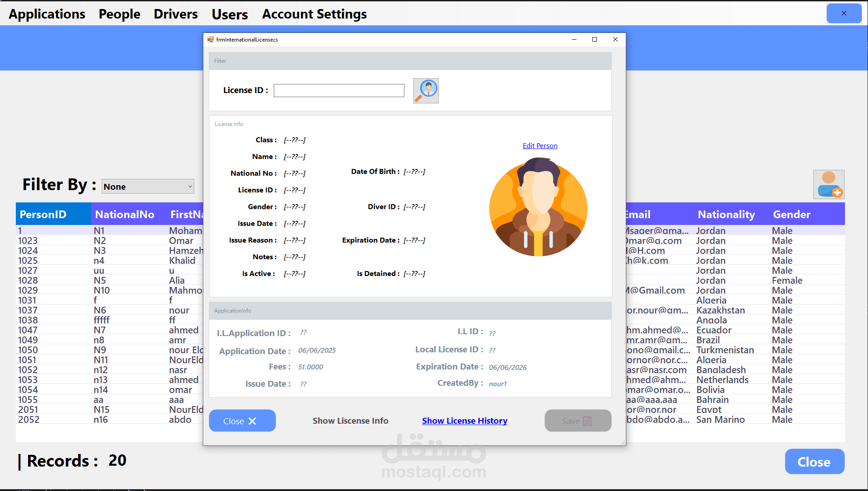This screenshot has width=868, height=491.
Task: Click the person avatar picture
Action: pyautogui.click(x=538, y=207)
